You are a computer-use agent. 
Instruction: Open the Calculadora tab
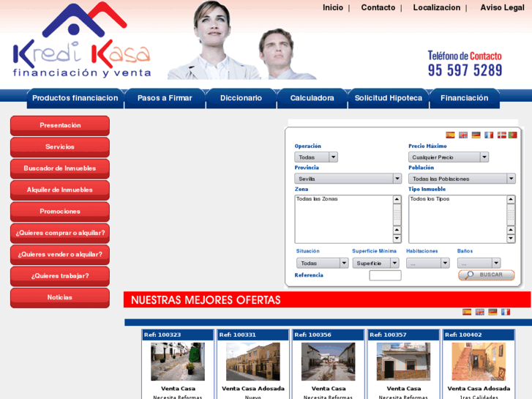[x=312, y=98]
